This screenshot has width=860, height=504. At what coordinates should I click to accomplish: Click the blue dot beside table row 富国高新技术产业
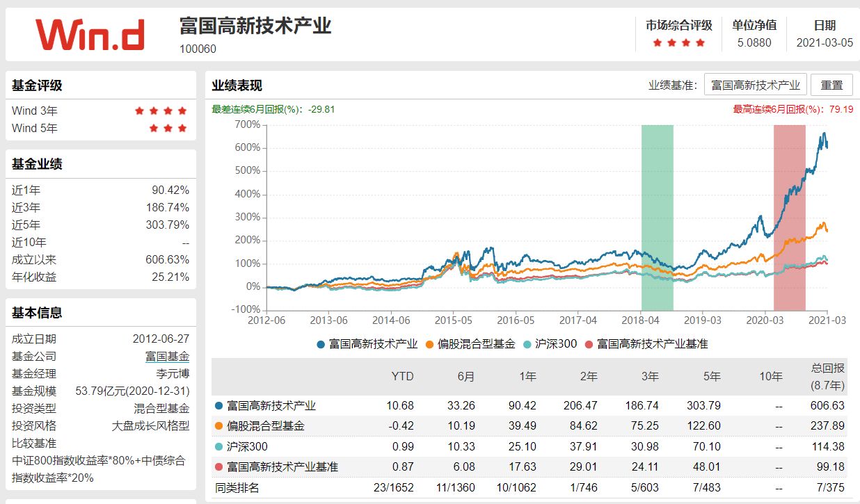coord(219,405)
